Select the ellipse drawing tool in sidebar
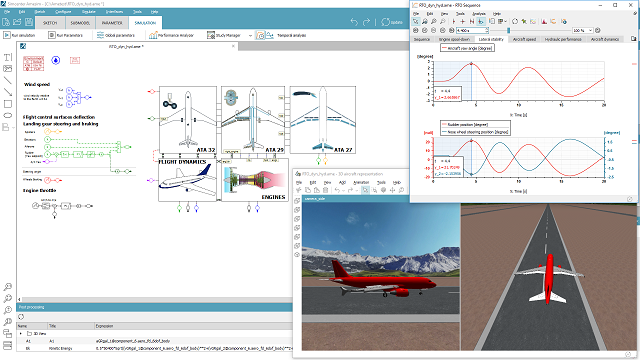Image resolution: width=640 pixels, height=360 pixels. (x=7, y=116)
